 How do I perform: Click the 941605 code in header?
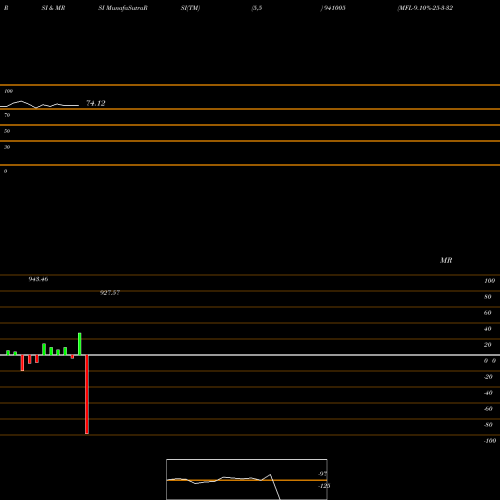click(x=334, y=8)
